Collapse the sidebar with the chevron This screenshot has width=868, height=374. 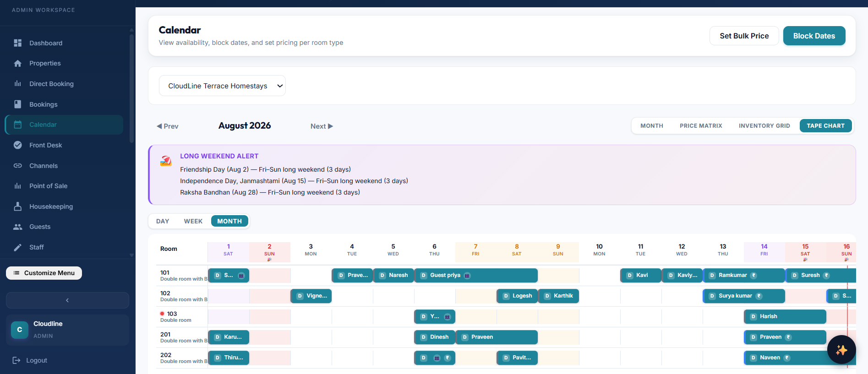click(x=67, y=300)
